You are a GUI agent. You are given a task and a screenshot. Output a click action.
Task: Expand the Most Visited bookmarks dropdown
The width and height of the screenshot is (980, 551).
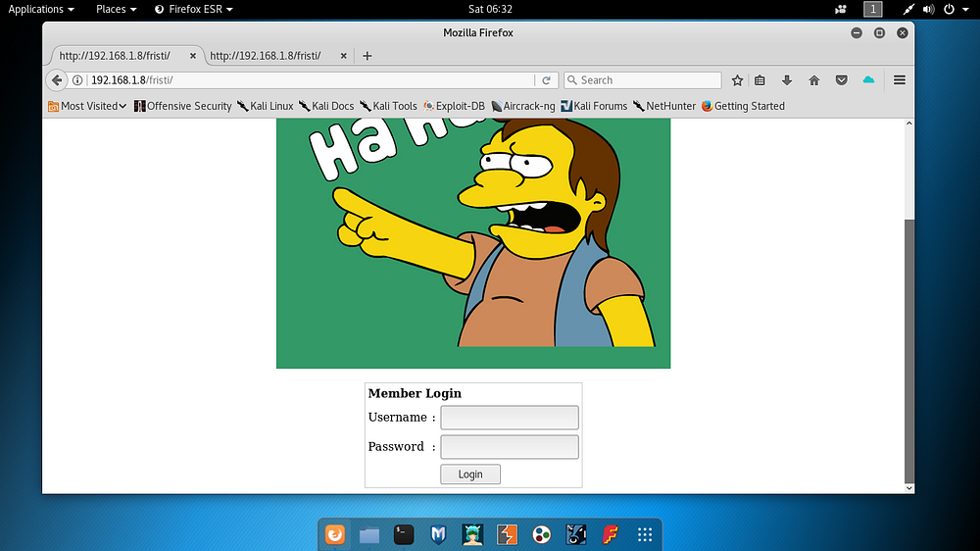click(87, 106)
